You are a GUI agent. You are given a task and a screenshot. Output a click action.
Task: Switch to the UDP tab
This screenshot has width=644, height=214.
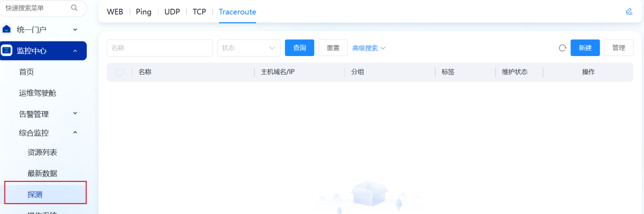point(172,12)
